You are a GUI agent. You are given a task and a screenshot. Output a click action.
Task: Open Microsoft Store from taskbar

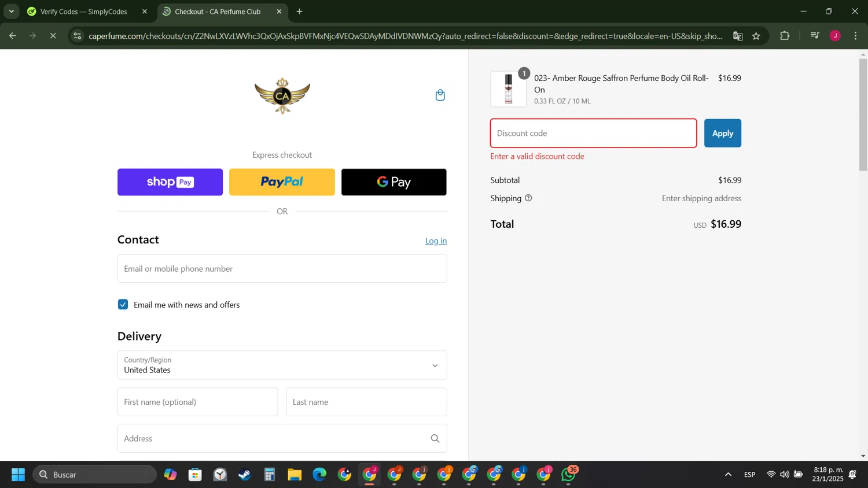click(195, 475)
